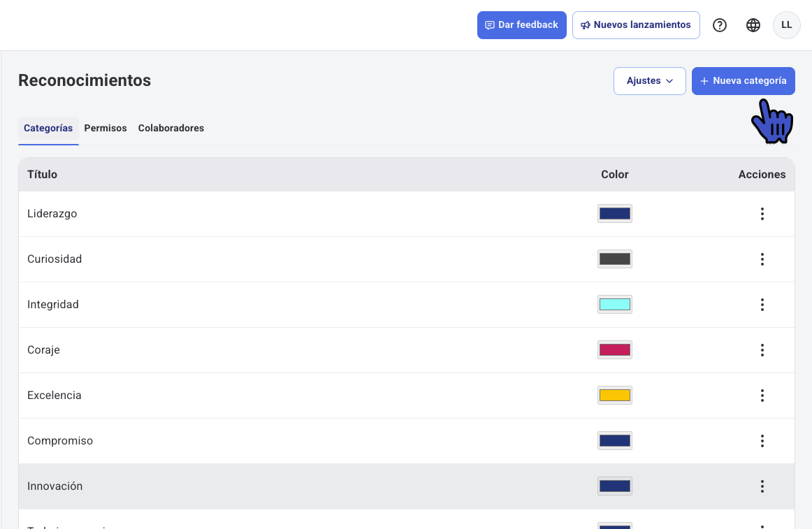
Task: Click the language globe icon
Action: [x=753, y=25]
